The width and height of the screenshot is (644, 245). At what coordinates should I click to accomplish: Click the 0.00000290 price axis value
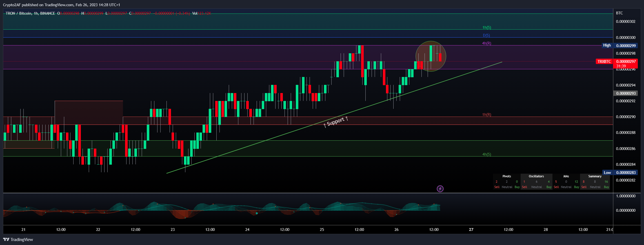[626, 117]
